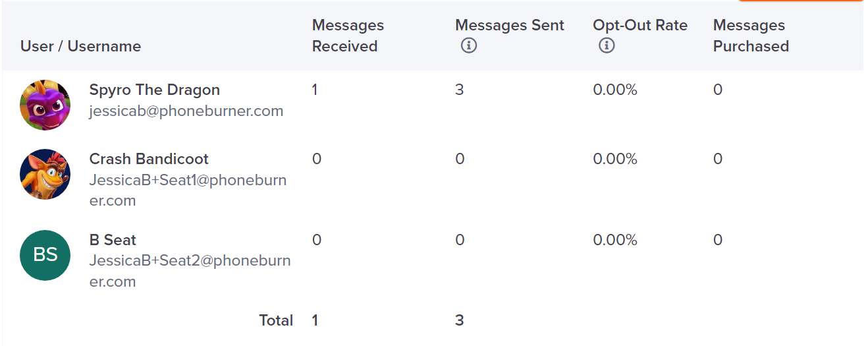868x346 pixels.
Task: Sort by the Messages Purchased column header
Action: click(751, 36)
